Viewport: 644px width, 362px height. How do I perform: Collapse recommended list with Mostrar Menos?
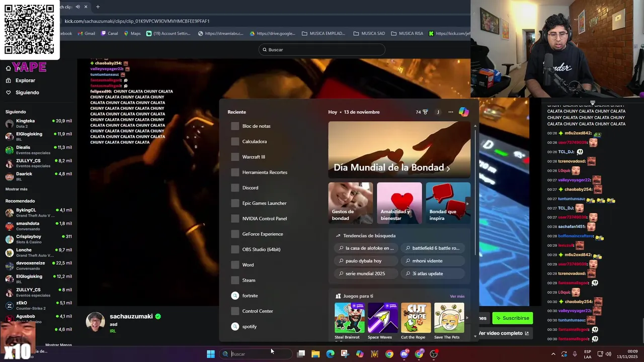[x=58, y=345]
